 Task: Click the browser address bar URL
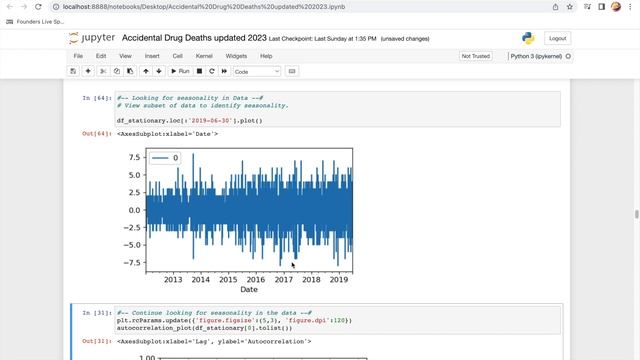[204, 7]
